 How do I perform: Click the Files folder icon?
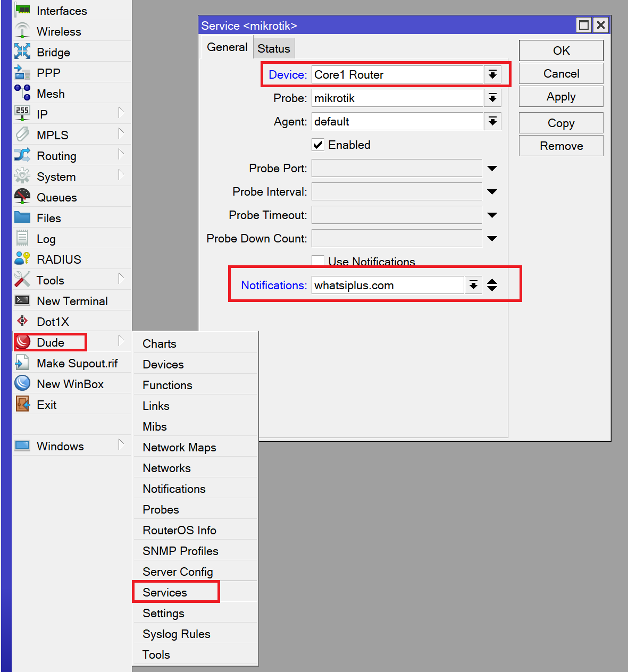pos(22,217)
